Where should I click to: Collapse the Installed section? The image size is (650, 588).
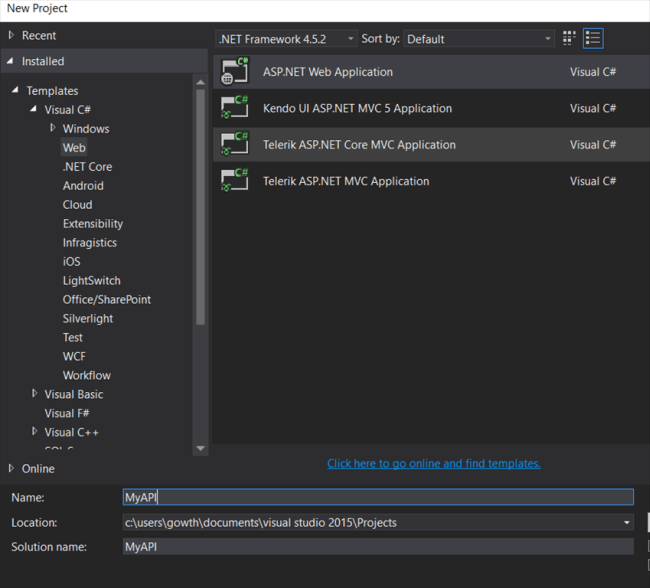tap(10, 61)
